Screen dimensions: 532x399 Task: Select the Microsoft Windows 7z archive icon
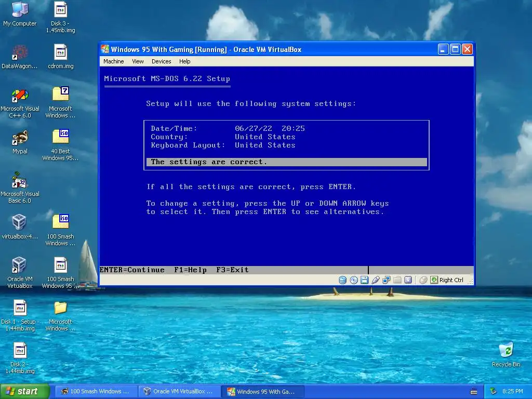61,102
